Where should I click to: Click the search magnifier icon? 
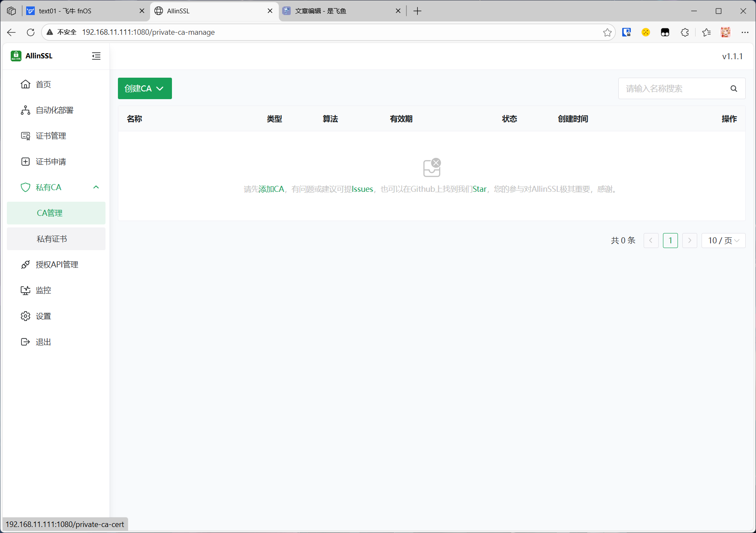click(734, 88)
